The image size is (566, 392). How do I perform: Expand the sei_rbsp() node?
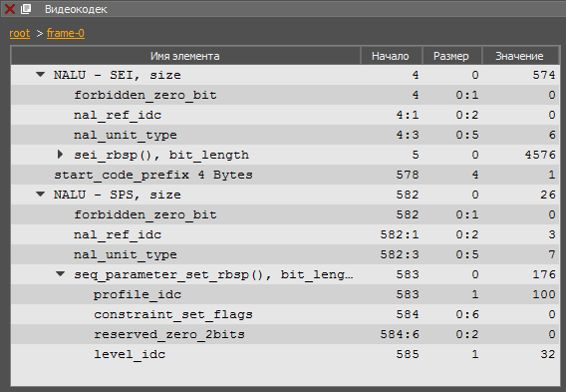[60, 154]
